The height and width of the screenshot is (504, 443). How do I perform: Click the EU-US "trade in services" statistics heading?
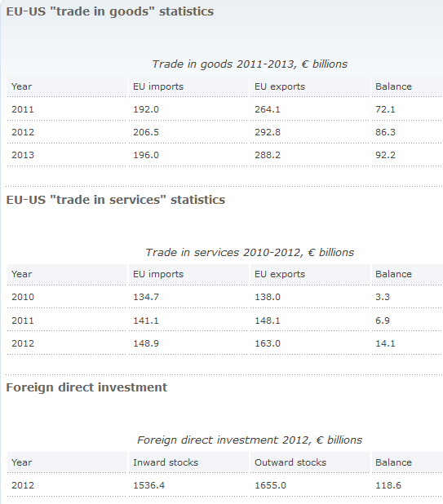click(x=116, y=200)
